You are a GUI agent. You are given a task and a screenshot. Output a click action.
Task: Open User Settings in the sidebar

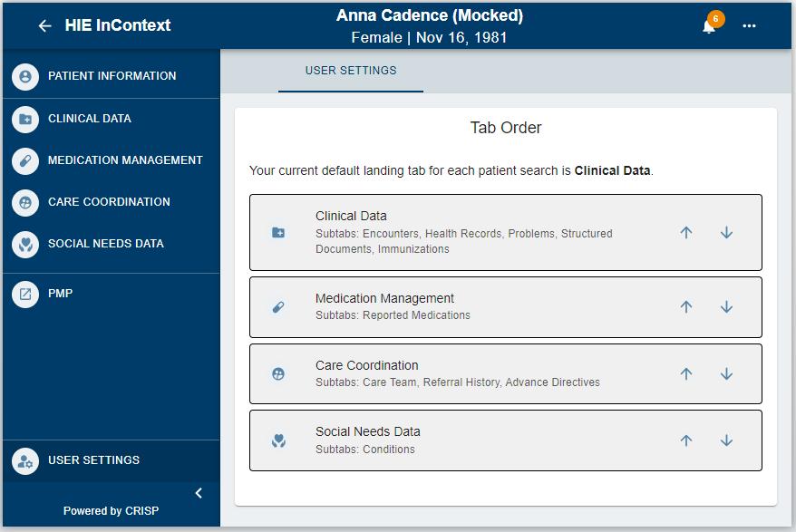[93, 460]
